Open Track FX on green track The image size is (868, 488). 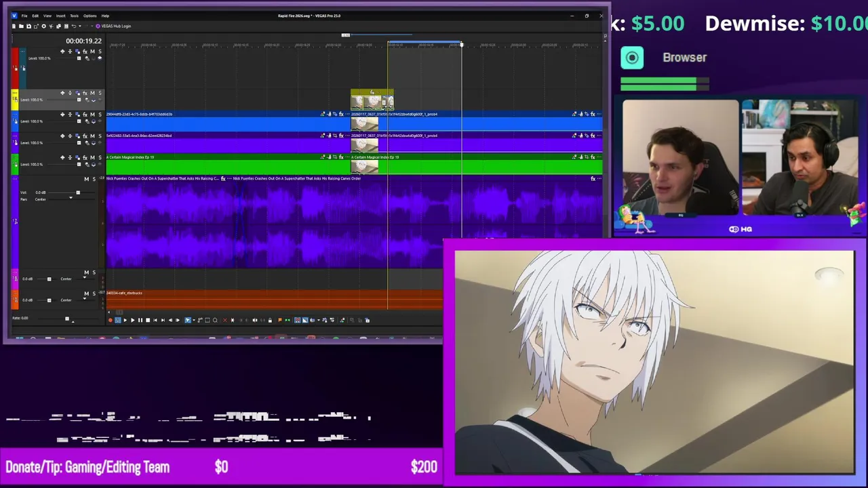(85, 157)
